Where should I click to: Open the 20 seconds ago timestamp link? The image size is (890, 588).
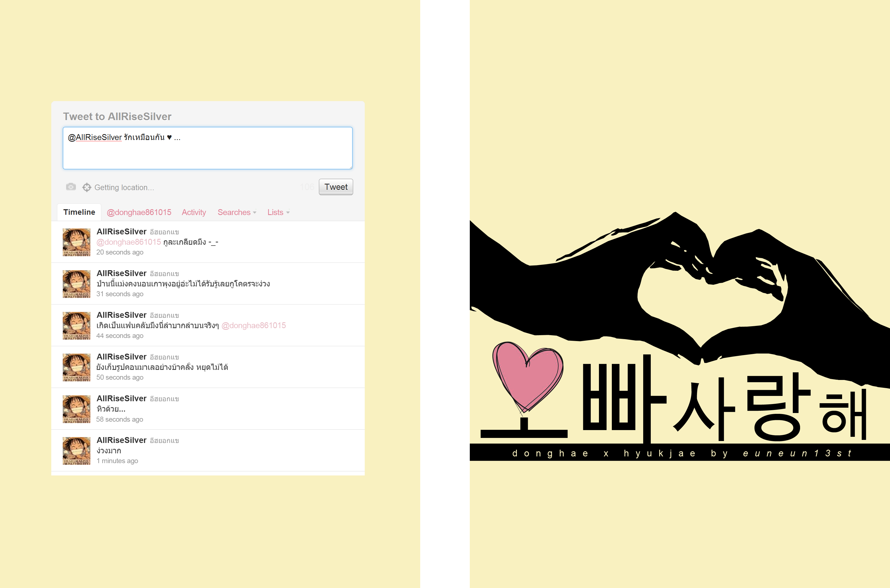click(120, 252)
